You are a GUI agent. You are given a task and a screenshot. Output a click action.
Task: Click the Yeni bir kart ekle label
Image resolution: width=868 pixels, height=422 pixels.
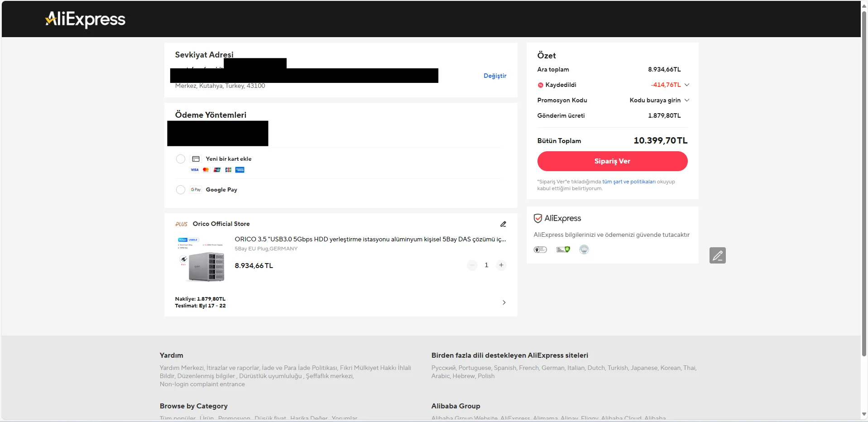pos(229,159)
